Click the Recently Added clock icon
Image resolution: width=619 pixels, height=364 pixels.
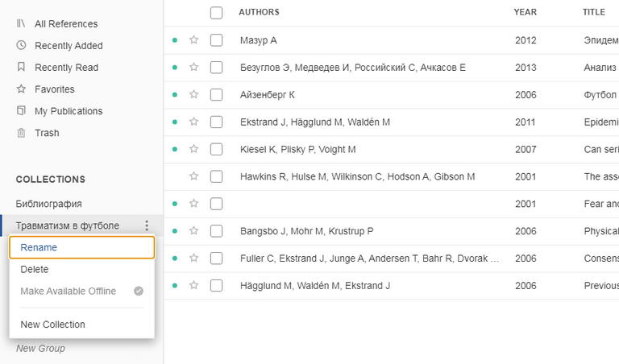(21, 45)
